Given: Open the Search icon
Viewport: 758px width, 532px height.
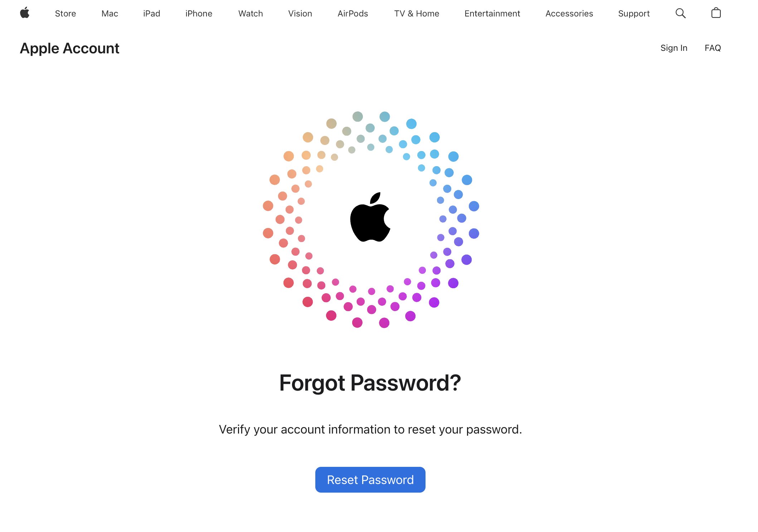Looking at the screenshot, I should 681,13.
